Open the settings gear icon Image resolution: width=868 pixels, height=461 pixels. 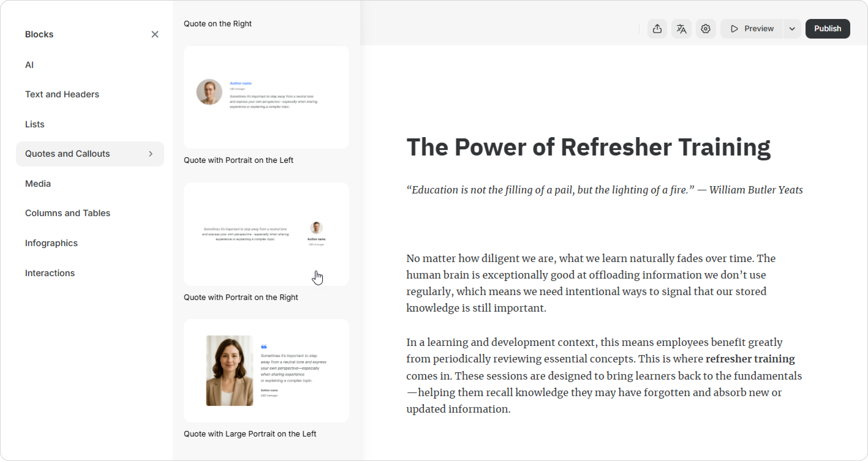click(x=705, y=29)
